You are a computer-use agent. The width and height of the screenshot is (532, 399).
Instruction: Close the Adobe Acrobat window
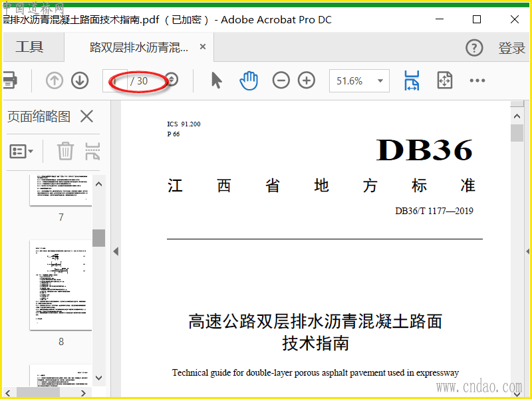[x=515, y=19]
